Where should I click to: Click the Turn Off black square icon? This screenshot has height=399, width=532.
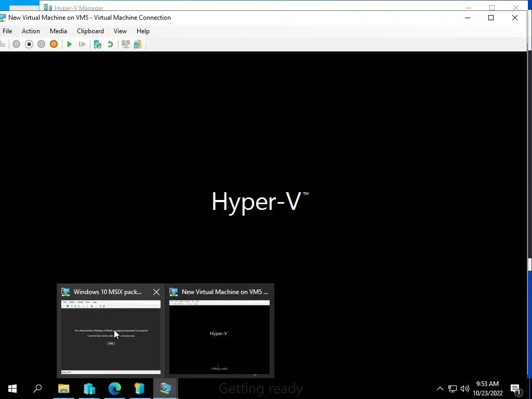[29, 44]
